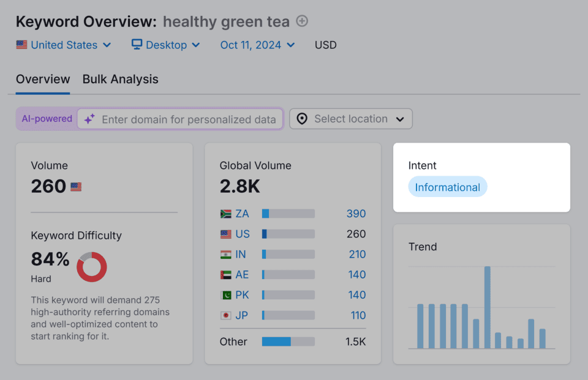Expand the Desktop device dropdown
This screenshot has width=588, height=380.
coord(166,45)
